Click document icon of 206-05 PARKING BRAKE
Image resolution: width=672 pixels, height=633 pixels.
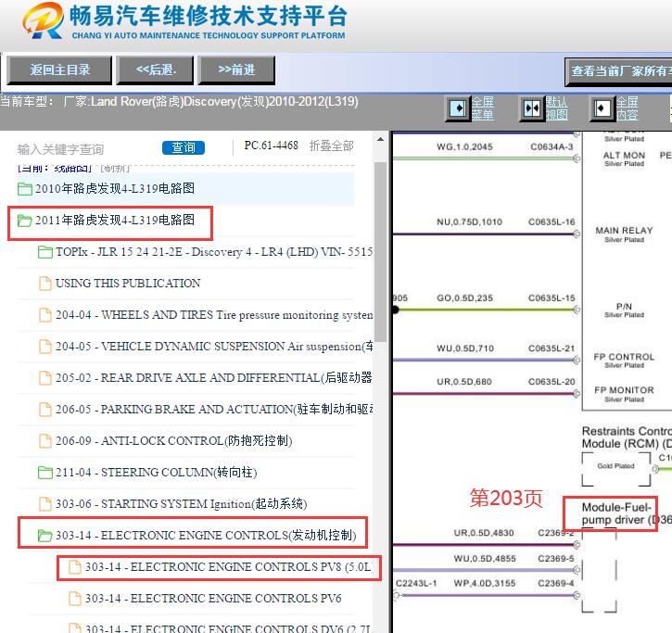[45, 410]
